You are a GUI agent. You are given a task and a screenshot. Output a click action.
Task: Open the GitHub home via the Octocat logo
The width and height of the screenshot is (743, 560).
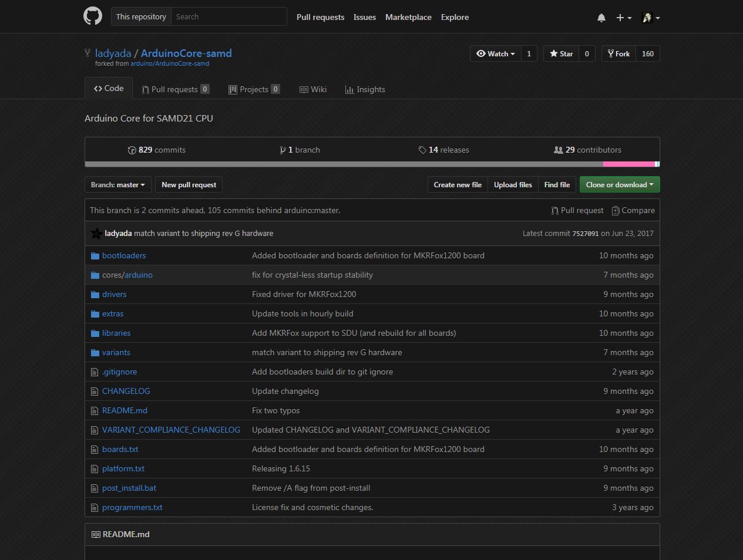point(92,16)
